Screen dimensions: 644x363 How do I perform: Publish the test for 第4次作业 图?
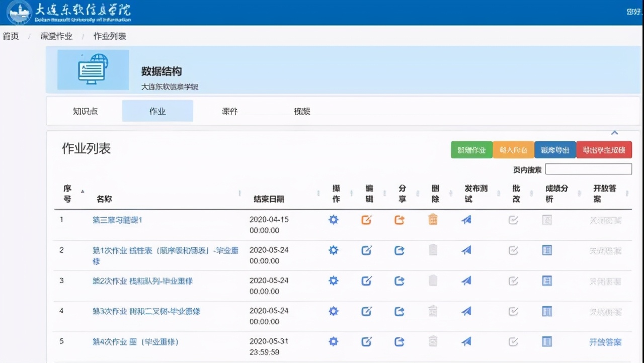point(465,341)
